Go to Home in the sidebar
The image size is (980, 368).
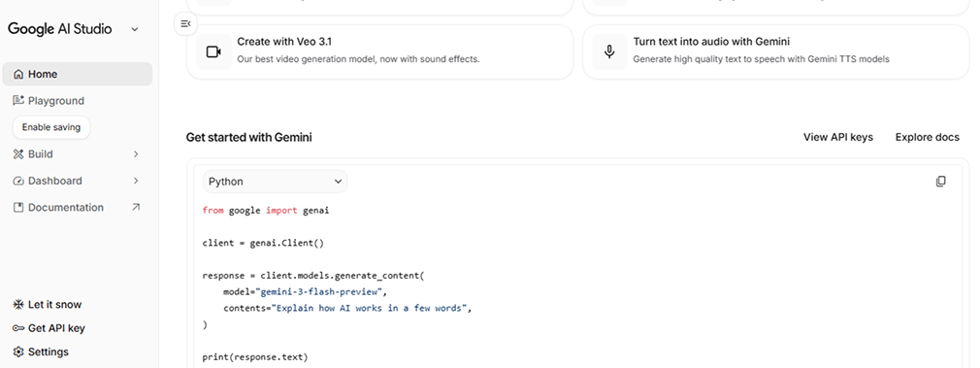click(78, 74)
